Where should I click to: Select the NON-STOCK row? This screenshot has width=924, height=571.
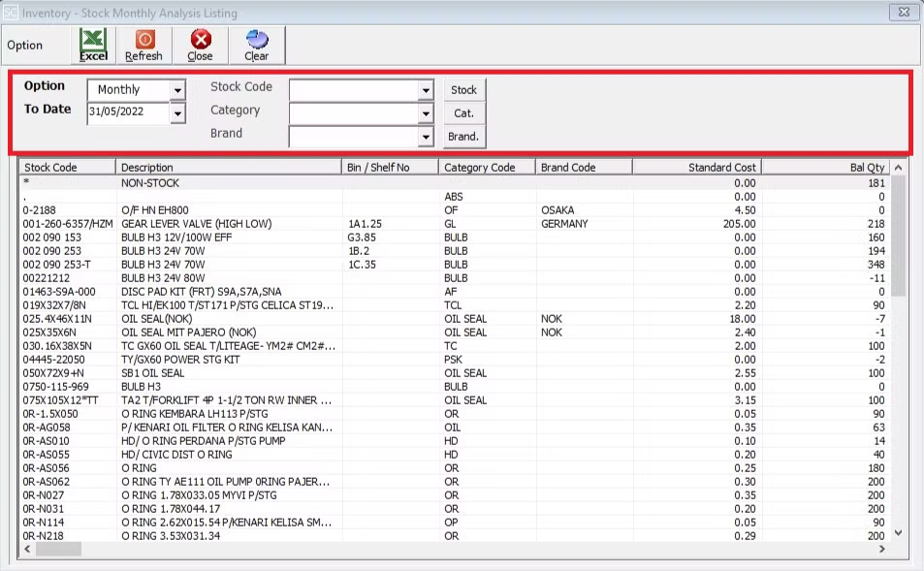(455, 183)
